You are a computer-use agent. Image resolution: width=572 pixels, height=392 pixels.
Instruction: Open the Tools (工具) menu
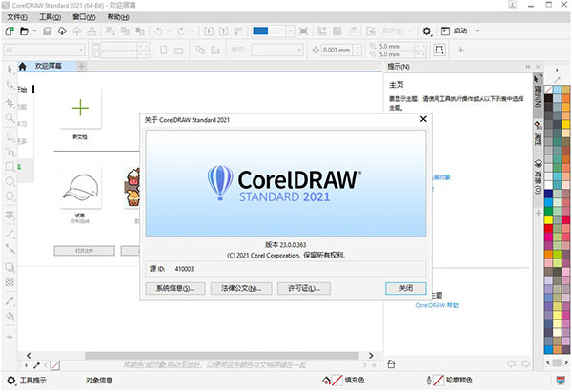point(50,17)
